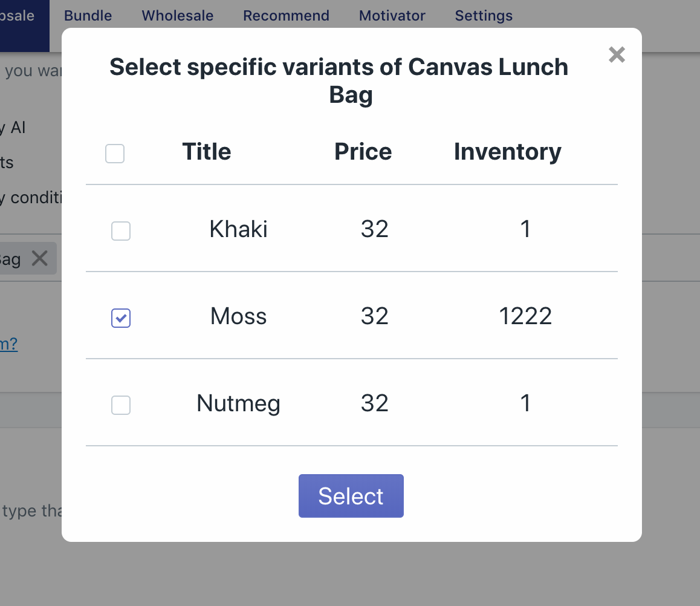Open the Motivator tab
Screen dimensions: 700x606
(392, 16)
